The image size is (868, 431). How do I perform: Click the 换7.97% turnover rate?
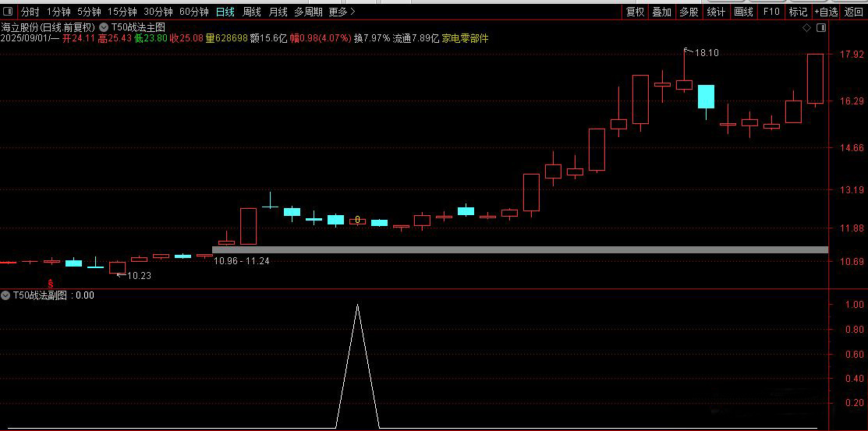[x=372, y=38]
